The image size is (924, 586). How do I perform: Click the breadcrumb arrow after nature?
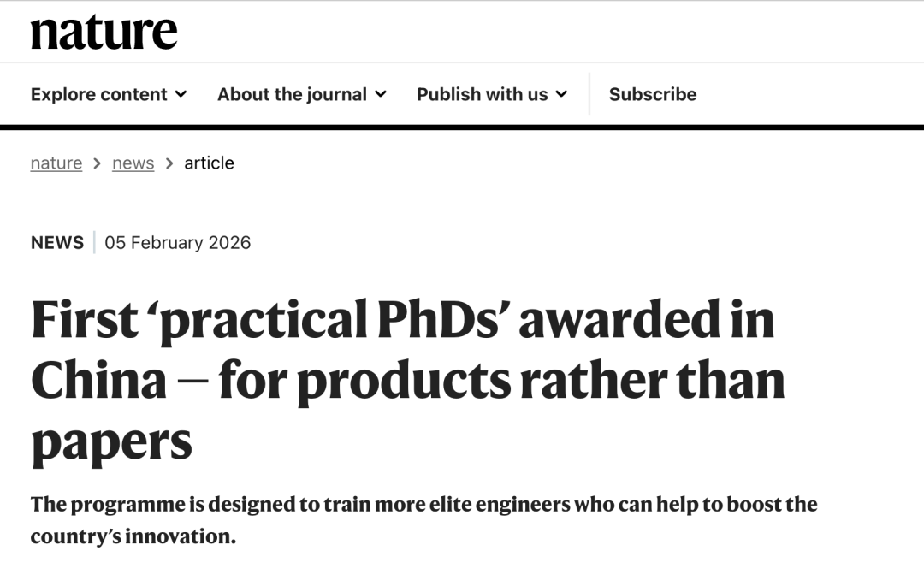pyautogui.click(x=98, y=163)
